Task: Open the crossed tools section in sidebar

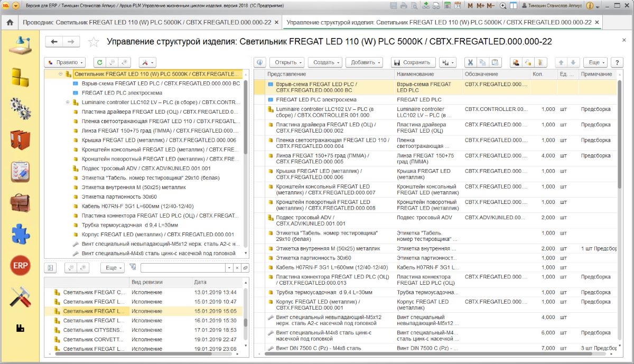Action: (x=20, y=297)
